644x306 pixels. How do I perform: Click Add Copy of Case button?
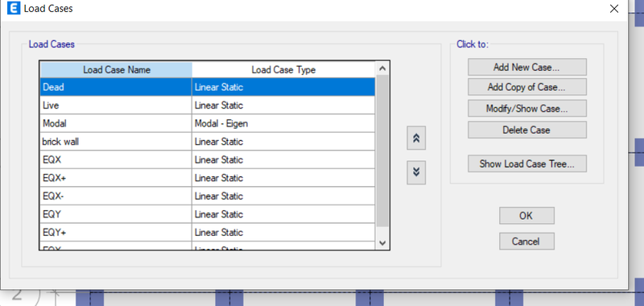[527, 87]
